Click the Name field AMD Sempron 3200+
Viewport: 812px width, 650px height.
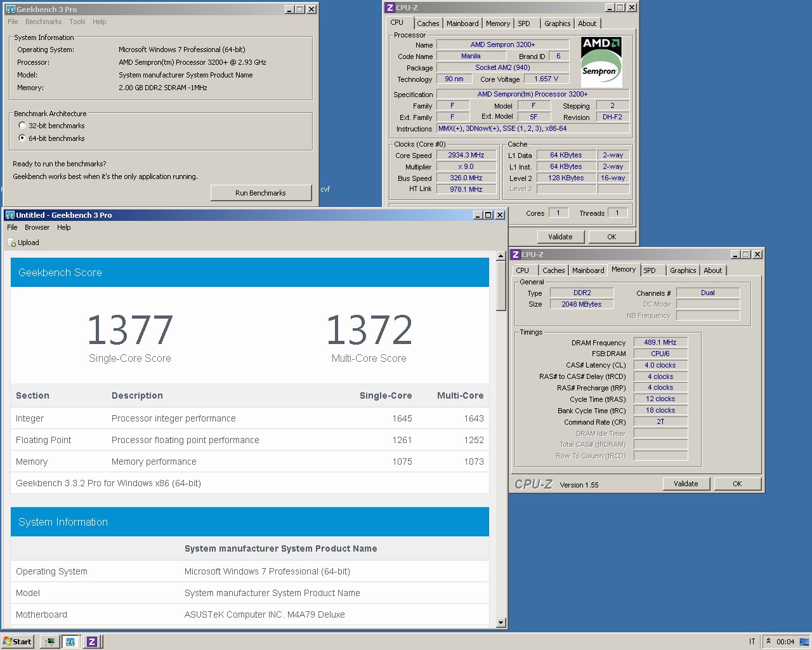(x=502, y=44)
